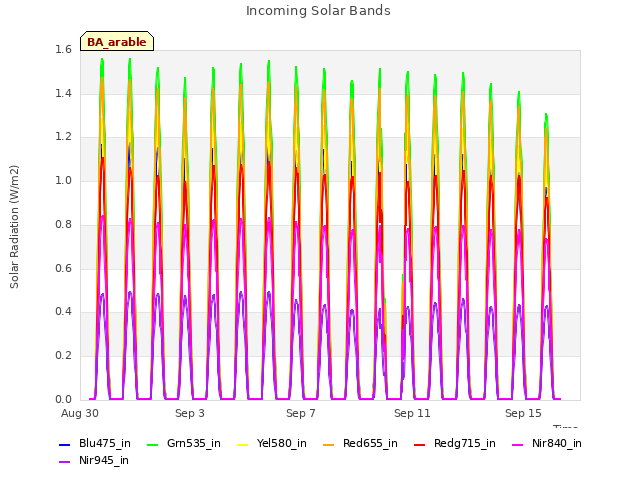Click the Redg715_in legend color swatch
Screen dimensions: 640x480
pyautogui.click(x=420, y=444)
